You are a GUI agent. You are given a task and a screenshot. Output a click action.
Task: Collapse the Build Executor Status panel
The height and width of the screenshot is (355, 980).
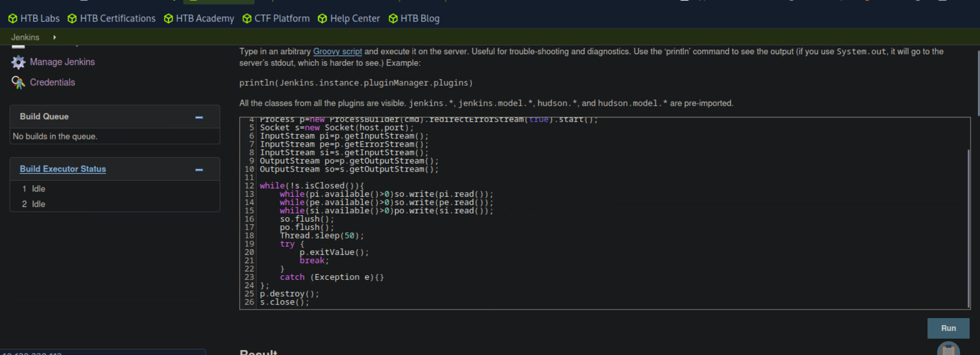[x=199, y=170]
